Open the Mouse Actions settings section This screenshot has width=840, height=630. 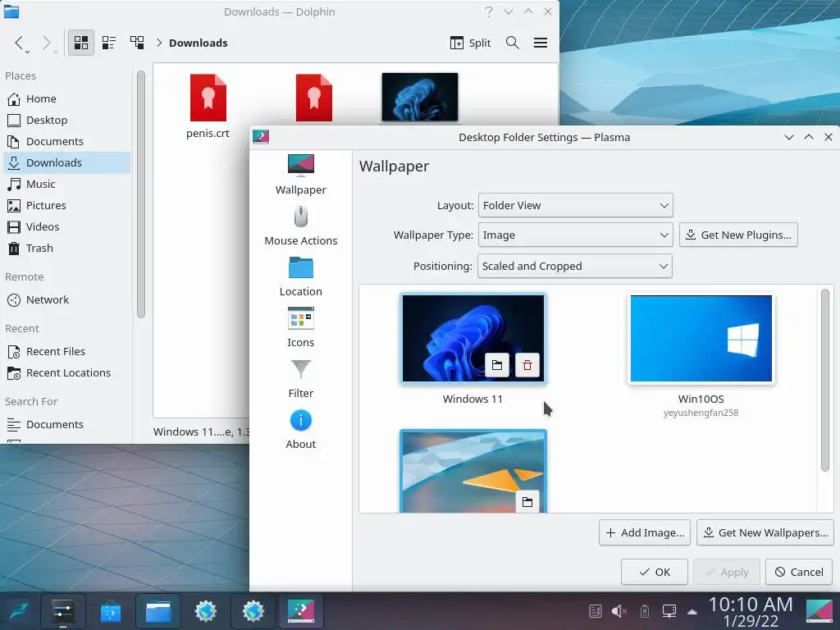coord(300,226)
